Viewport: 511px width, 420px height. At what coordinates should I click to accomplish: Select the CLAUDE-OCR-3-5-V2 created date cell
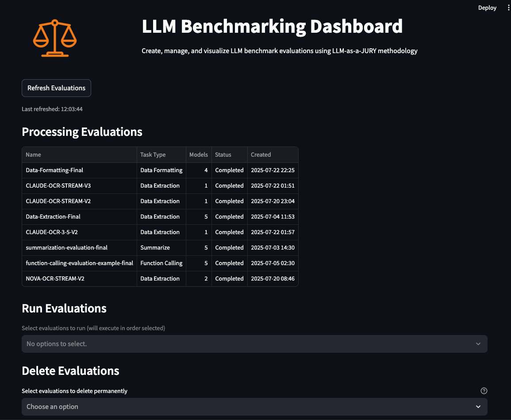pos(273,232)
